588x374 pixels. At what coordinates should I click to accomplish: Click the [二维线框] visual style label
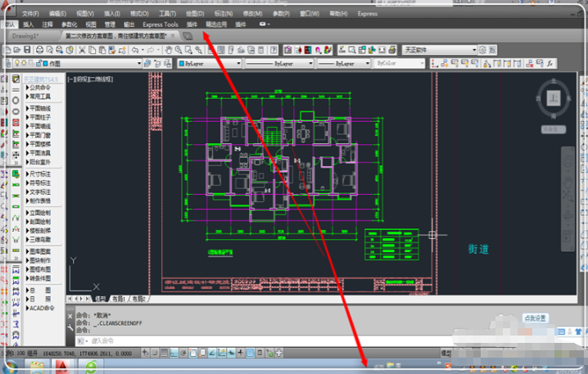[x=101, y=79]
